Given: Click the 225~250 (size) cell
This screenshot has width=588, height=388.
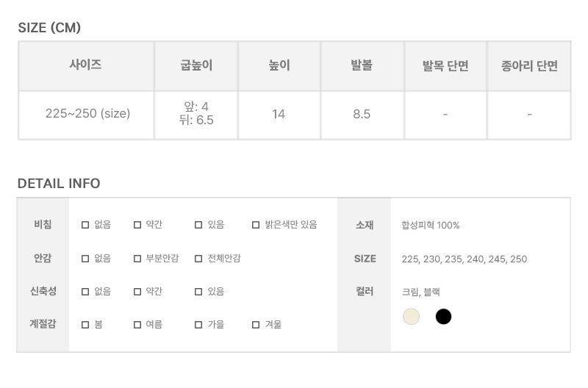Looking at the screenshot, I should pos(87,114).
